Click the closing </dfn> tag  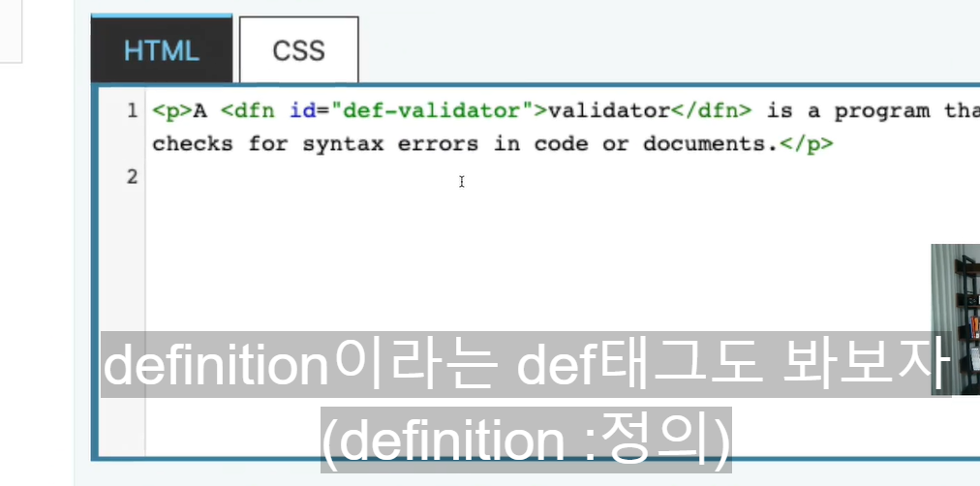(711, 111)
